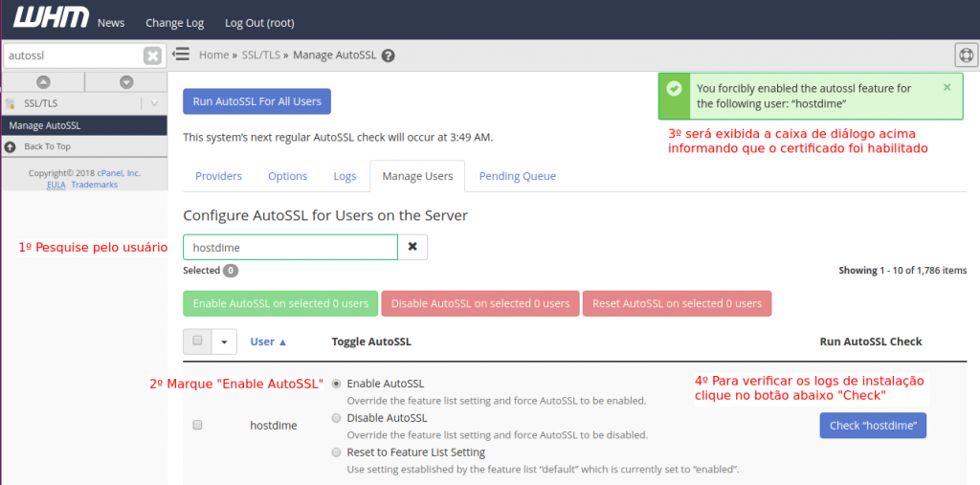Click Reset AutoSSL on selected users
Viewport: 980px width, 485px height.
click(677, 304)
